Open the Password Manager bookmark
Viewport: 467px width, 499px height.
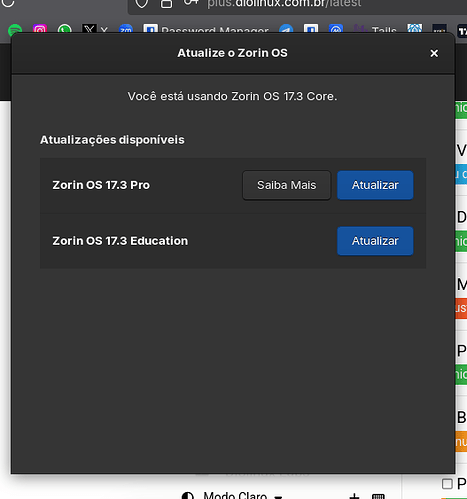(x=206, y=29)
